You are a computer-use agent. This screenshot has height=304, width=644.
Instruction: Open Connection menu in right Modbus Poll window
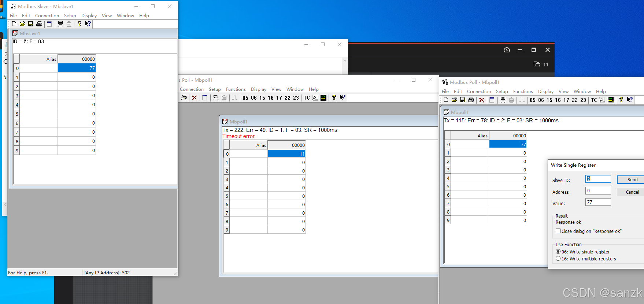pos(479,92)
